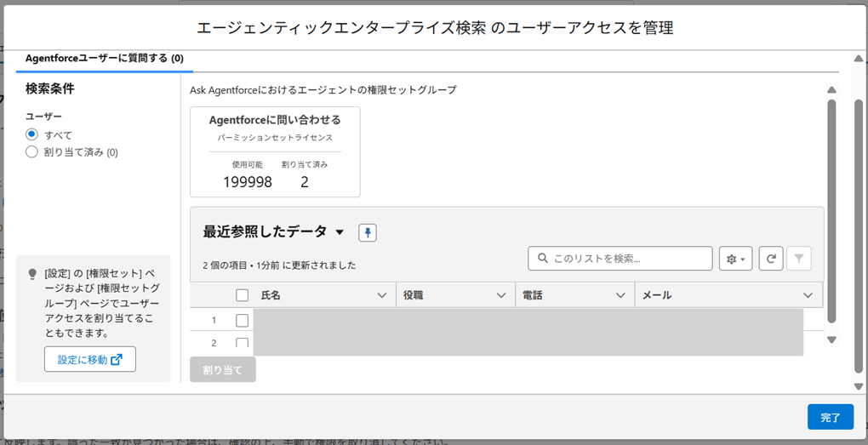Screen dimensions: 868x445
Task: Sort by the 氏名 column header
Action: 271,295
